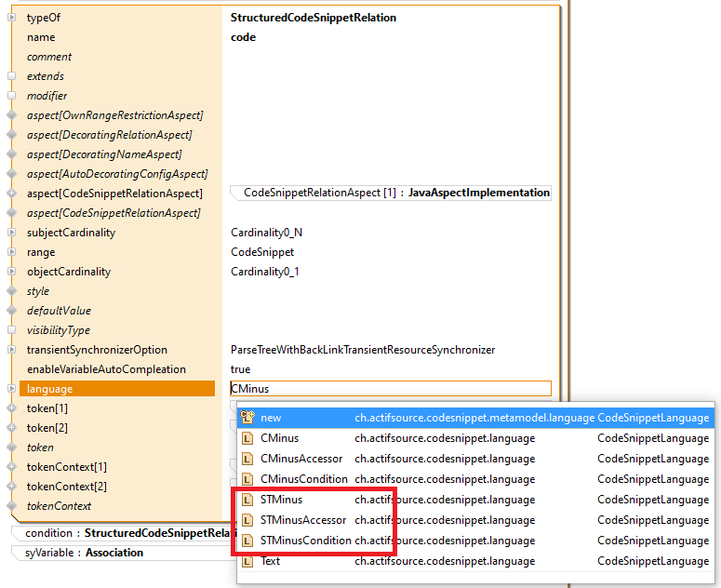The height and width of the screenshot is (588, 721).
Task: Click the language input field containing CMinus
Action: click(x=389, y=389)
